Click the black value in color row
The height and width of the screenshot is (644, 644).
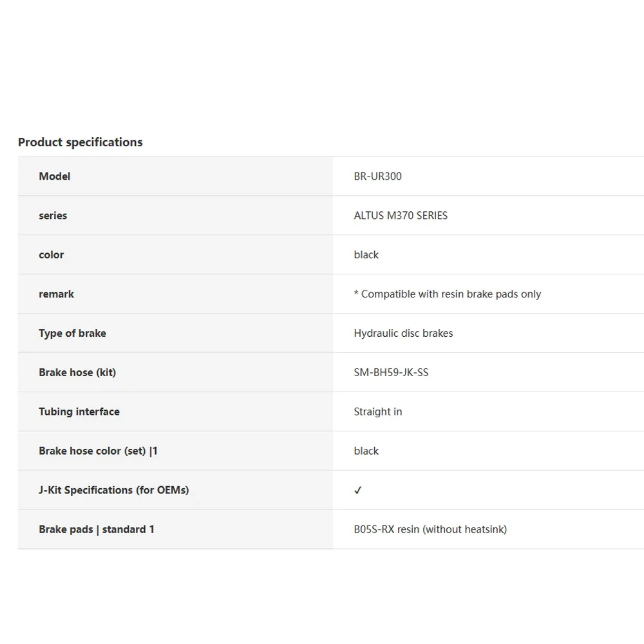point(366,255)
